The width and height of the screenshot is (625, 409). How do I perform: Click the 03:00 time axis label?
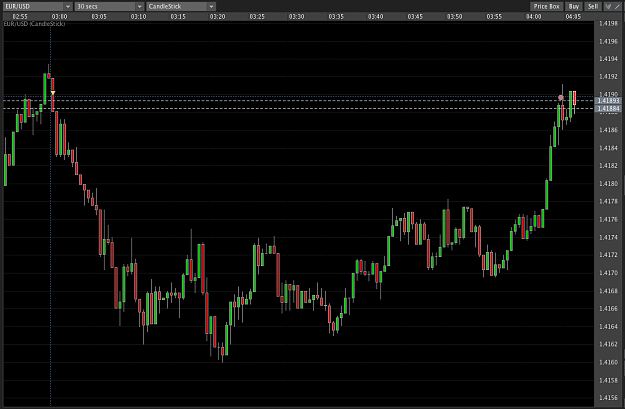click(59, 17)
